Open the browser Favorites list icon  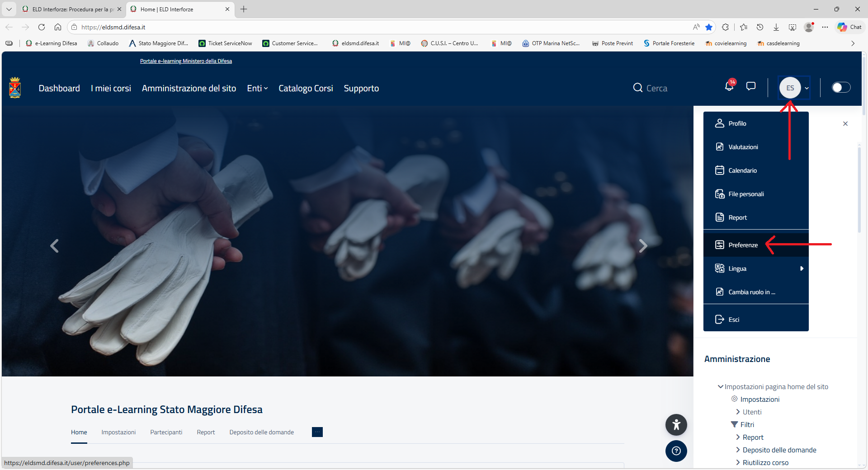tap(744, 27)
